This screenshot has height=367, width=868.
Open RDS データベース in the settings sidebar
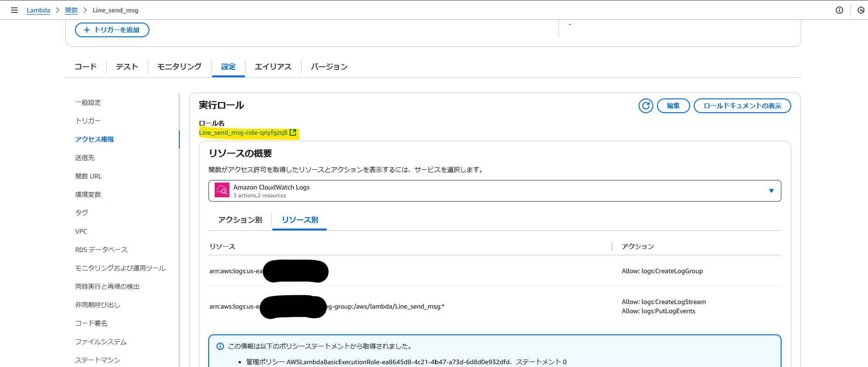coord(102,250)
